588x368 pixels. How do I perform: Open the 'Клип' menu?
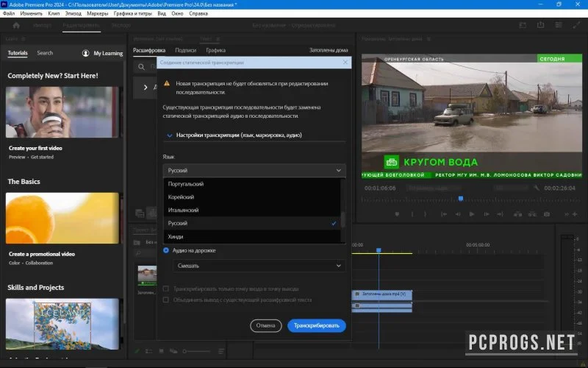pyautogui.click(x=54, y=13)
